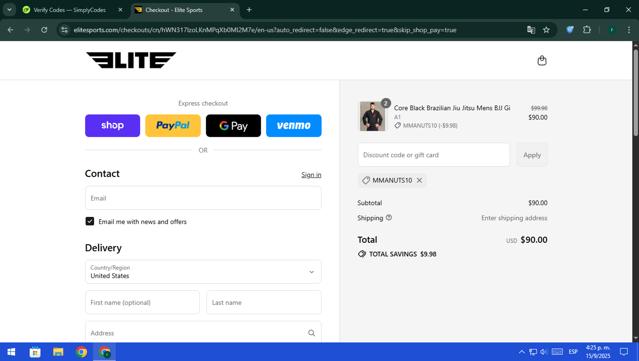Open the Sign in link
This screenshot has width=639, height=361.
pyautogui.click(x=311, y=175)
